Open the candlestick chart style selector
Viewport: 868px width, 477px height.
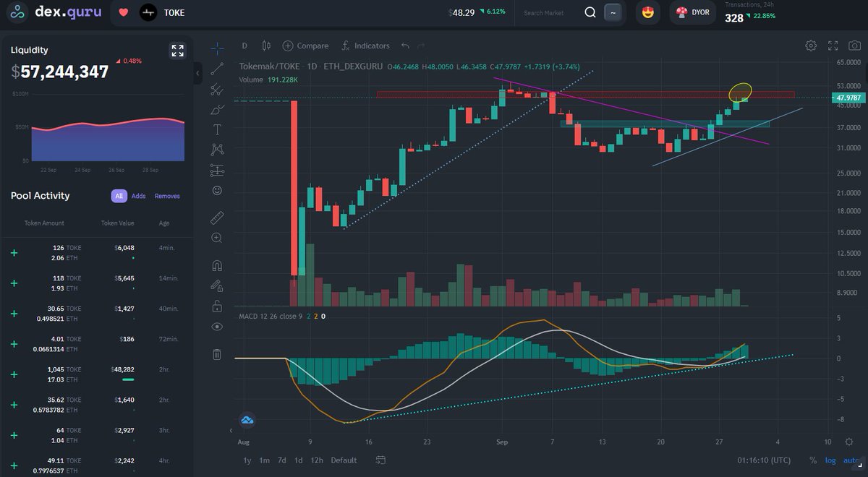pos(266,46)
